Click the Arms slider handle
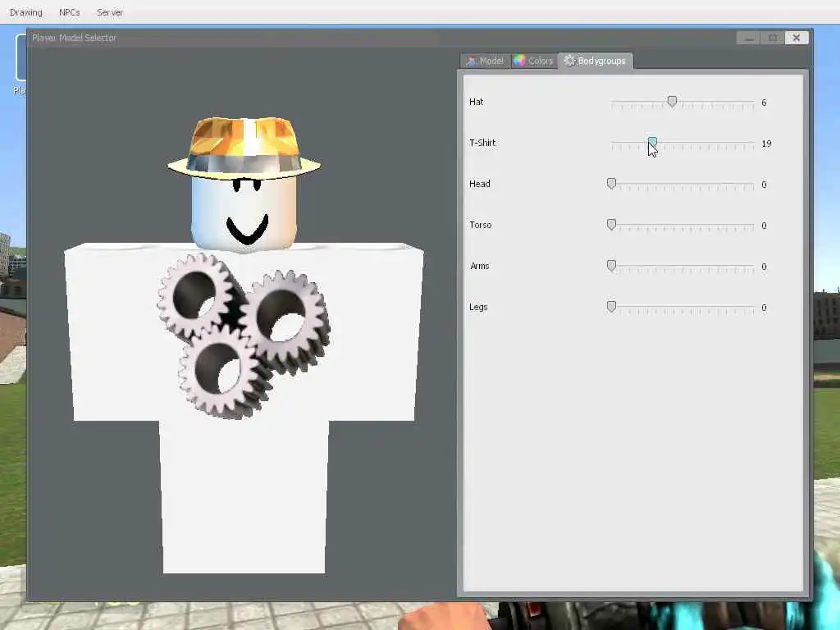 coord(611,266)
